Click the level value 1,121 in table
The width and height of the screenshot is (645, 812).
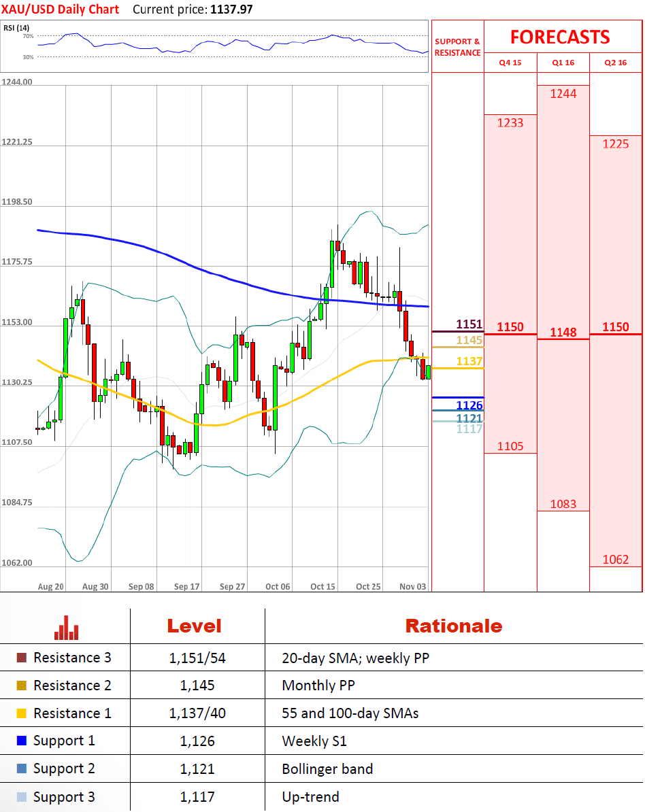pyautogui.click(x=197, y=769)
